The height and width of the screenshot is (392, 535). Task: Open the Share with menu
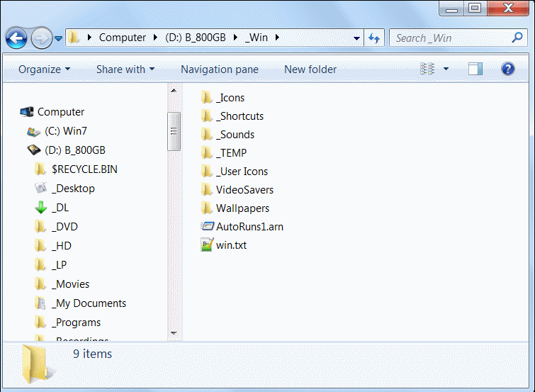[125, 69]
